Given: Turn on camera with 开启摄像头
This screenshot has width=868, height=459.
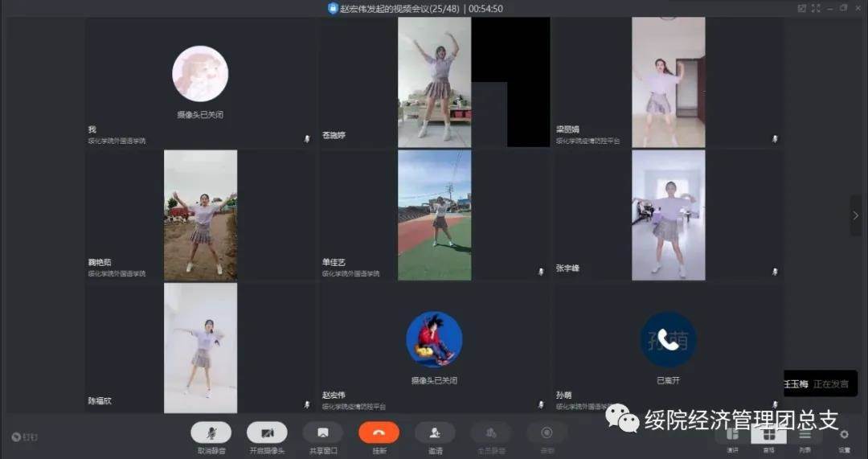Looking at the screenshot, I should (267, 432).
